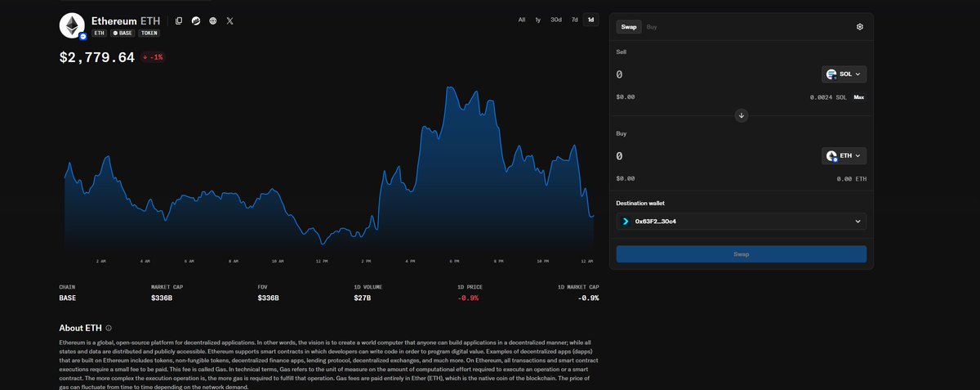Click the MARKET CAP $336B value
This screenshot has height=390, width=980.
[x=163, y=298]
